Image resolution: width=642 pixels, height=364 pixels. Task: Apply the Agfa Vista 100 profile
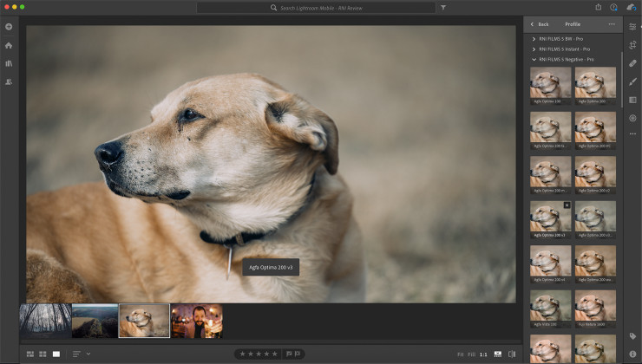click(550, 309)
